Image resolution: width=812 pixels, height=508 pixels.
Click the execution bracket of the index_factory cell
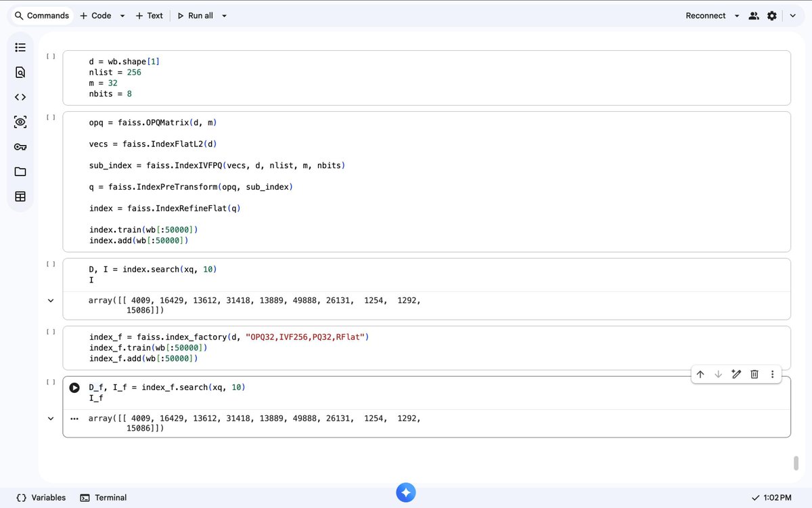51,332
